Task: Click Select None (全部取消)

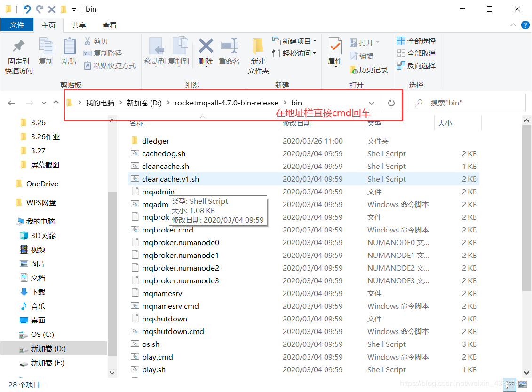Action: coord(416,53)
